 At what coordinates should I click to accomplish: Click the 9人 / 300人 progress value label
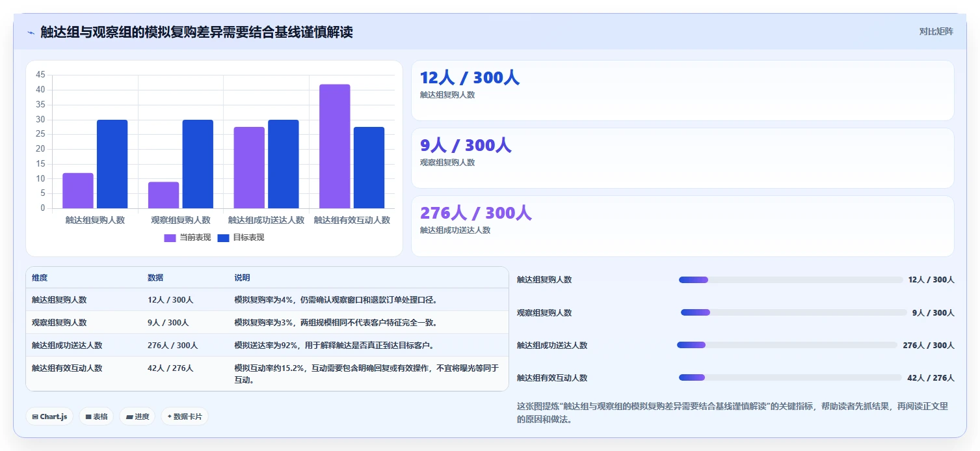coord(933,312)
